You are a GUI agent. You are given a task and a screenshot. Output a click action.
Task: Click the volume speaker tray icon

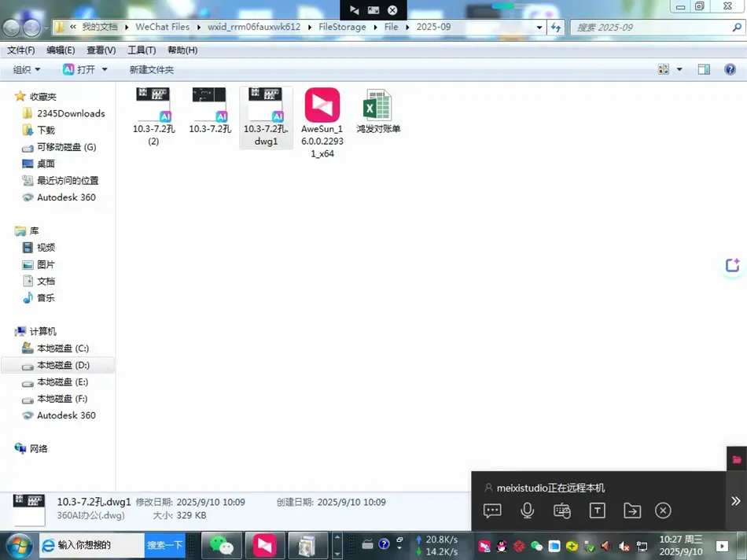(605, 546)
